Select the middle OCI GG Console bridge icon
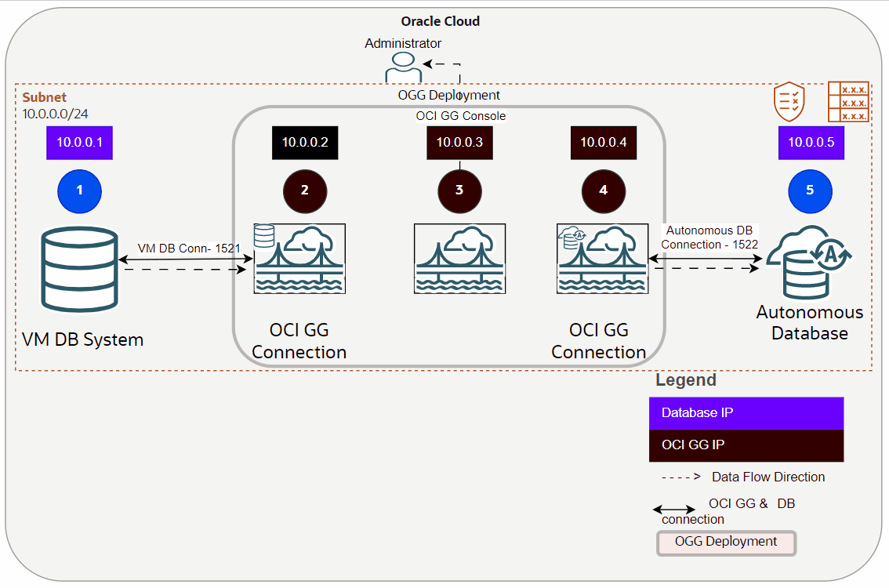Image resolution: width=889 pixels, height=588 pixels. (x=459, y=259)
